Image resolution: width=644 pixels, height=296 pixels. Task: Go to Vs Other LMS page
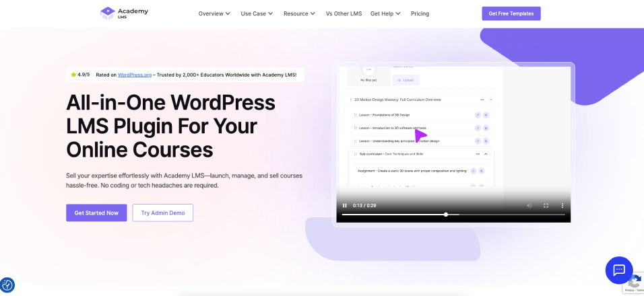point(344,13)
